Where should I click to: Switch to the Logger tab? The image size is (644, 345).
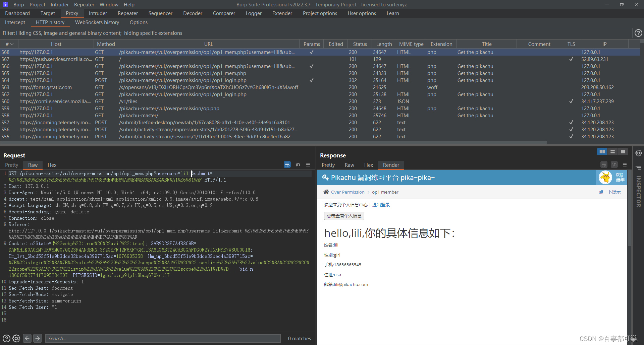click(254, 13)
